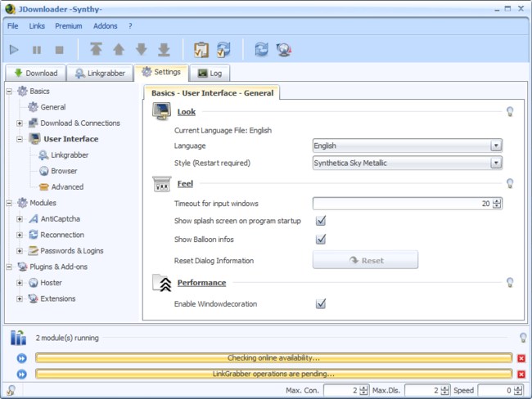Open the File menu
The image size is (532, 399).
pyautogui.click(x=13, y=26)
